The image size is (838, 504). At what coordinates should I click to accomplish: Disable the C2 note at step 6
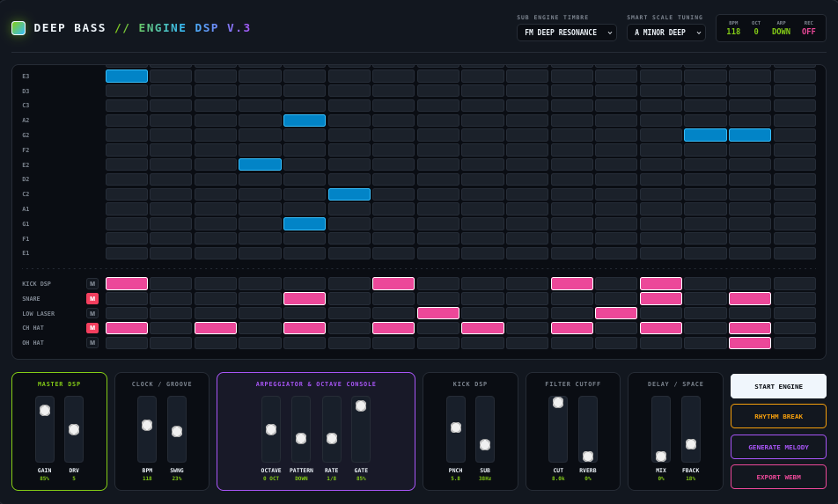pos(349,194)
